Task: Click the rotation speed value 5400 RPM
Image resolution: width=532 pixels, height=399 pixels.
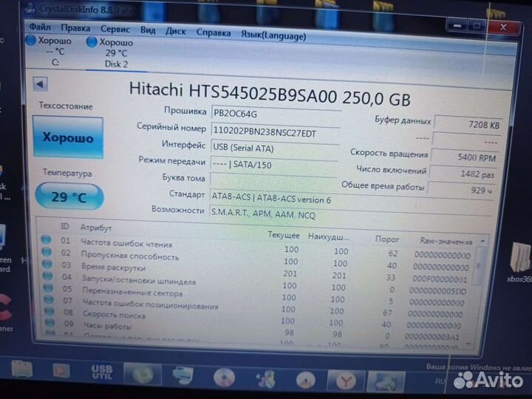Action: (465, 157)
